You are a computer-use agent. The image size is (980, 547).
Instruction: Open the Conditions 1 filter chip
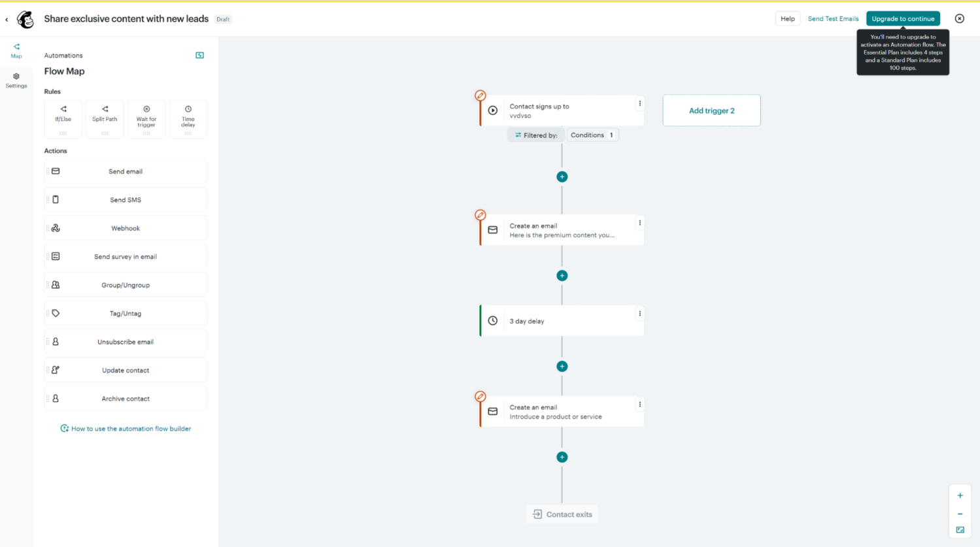click(592, 135)
